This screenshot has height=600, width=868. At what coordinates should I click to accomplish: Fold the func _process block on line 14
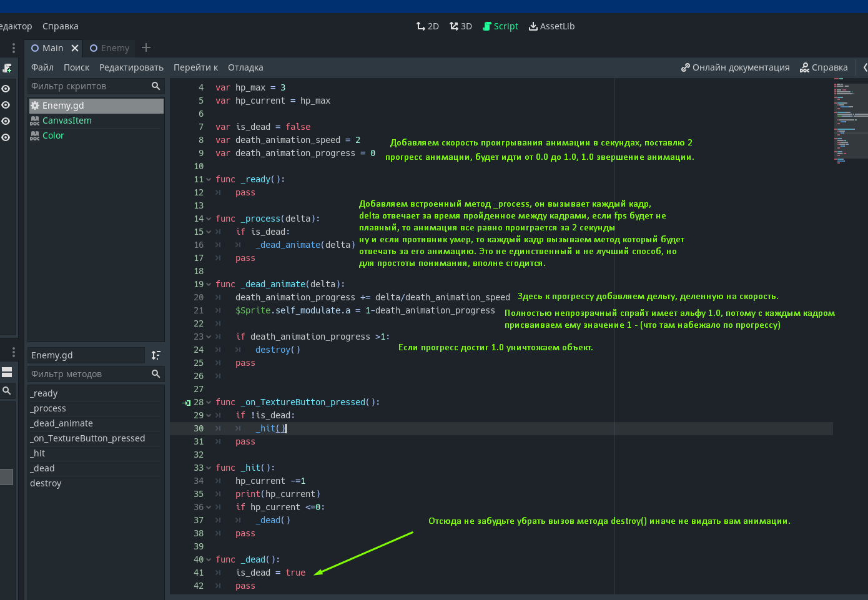[209, 219]
